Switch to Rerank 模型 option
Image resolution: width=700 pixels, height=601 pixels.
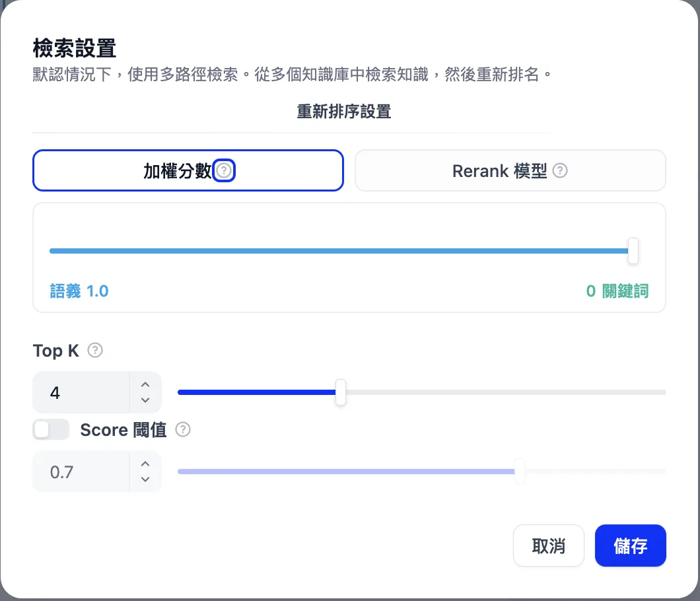(510, 170)
